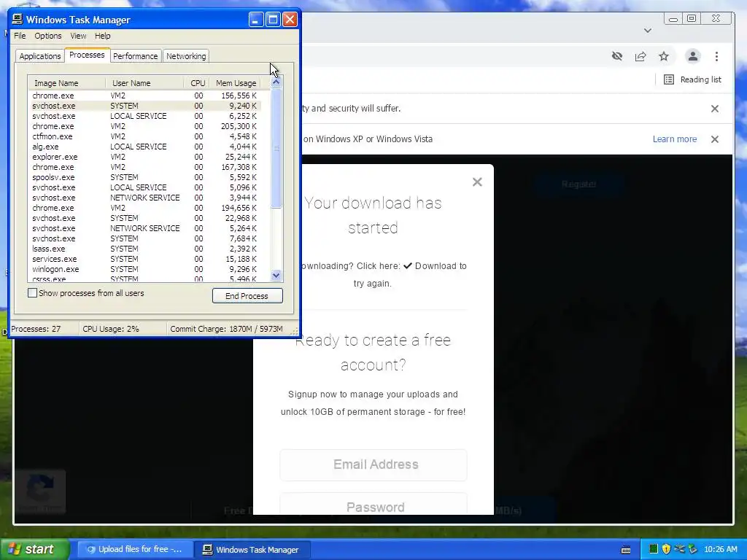Screen dimensions: 747x560
Task: Open the Chrome profile avatar icon
Action: coord(693,56)
